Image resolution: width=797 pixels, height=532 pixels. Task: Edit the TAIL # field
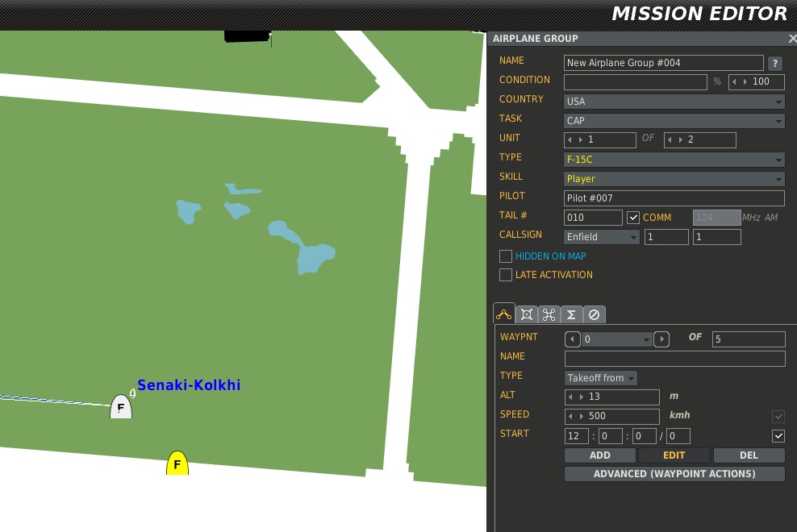593,218
